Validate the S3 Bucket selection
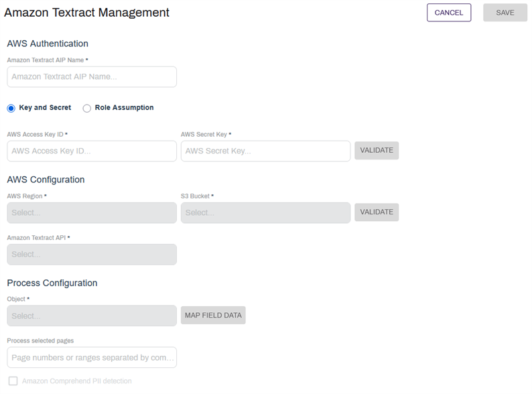 coord(377,212)
